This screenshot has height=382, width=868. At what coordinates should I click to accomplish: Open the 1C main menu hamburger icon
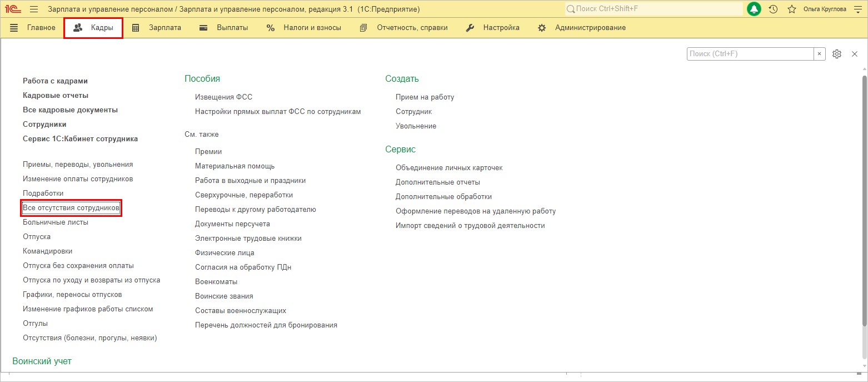[x=34, y=9]
